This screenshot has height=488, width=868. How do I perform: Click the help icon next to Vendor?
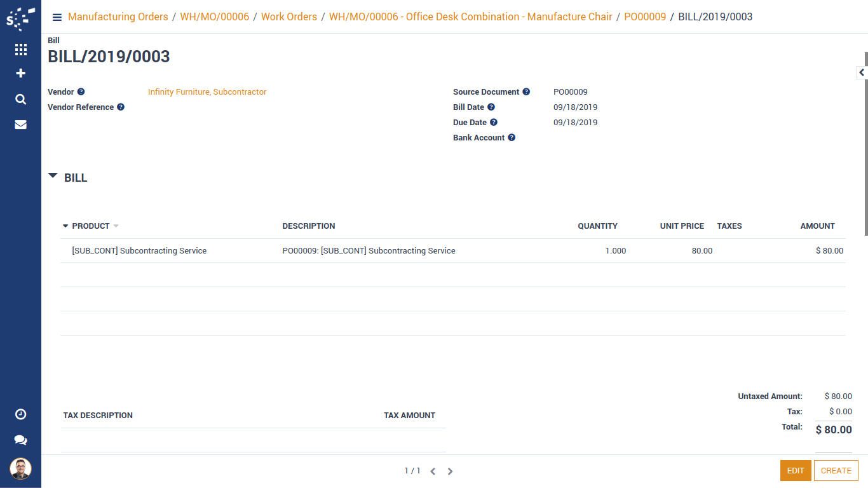point(81,92)
